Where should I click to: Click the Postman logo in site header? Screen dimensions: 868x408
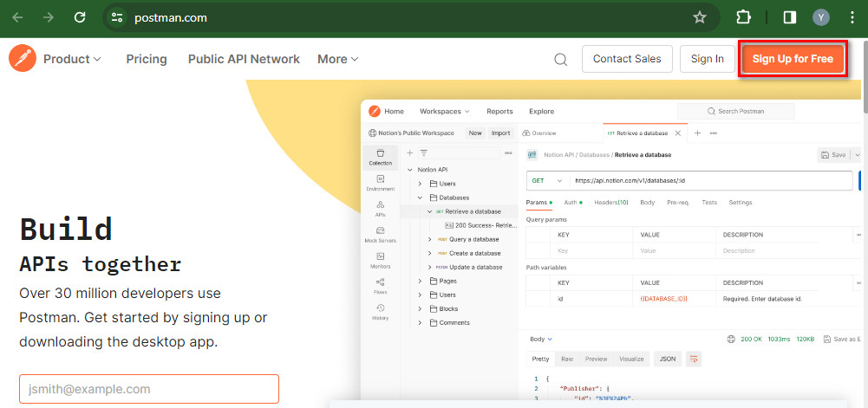pos(23,59)
